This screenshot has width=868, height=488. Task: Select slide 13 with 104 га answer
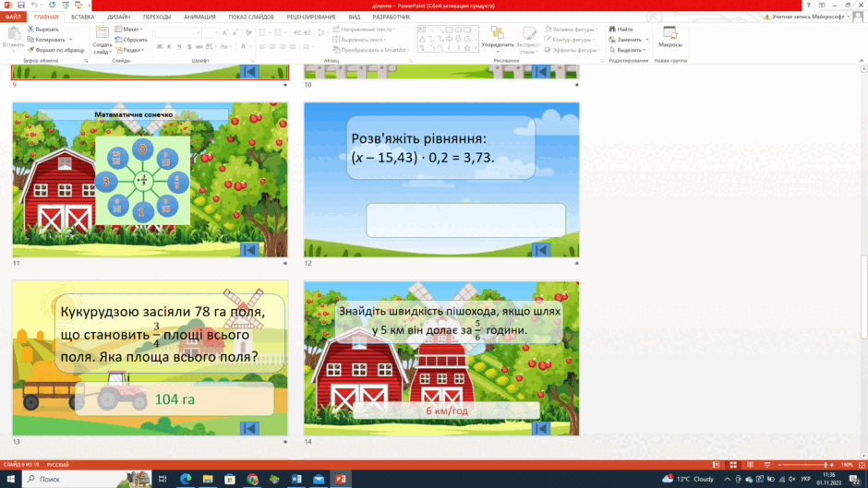click(x=150, y=358)
